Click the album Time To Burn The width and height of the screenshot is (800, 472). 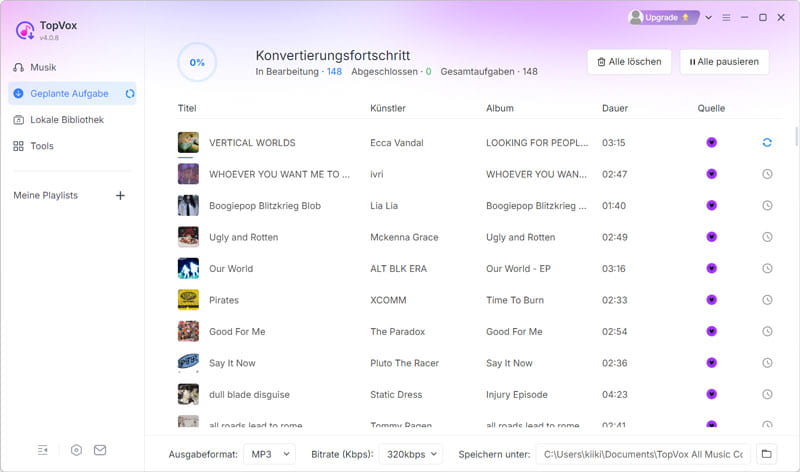point(515,300)
